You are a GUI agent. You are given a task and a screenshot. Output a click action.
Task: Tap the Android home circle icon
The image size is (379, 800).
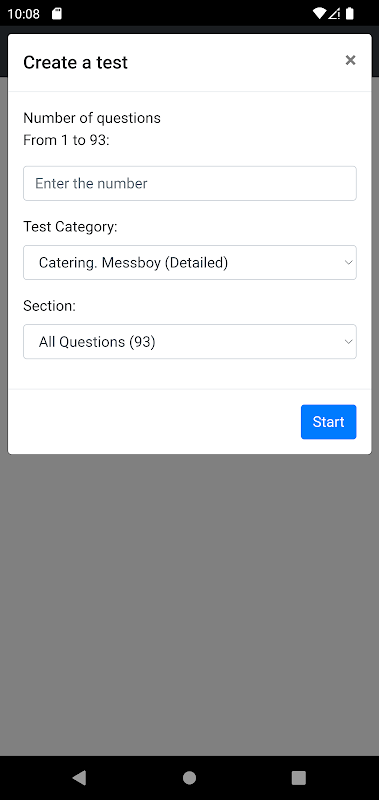click(x=189, y=778)
